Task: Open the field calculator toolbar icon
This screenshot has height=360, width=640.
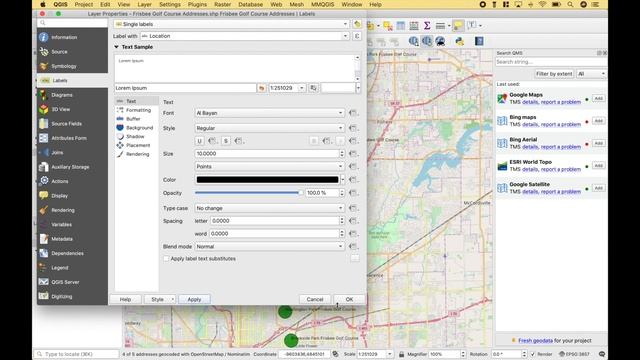Action: click(414, 26)
